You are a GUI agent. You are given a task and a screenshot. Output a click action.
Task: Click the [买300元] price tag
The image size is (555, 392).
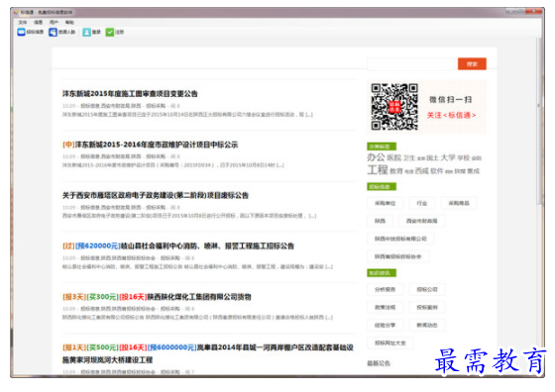click(103, 297)
